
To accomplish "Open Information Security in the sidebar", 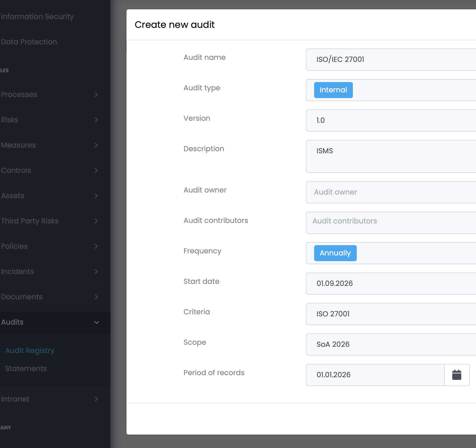I will point(37,17).
